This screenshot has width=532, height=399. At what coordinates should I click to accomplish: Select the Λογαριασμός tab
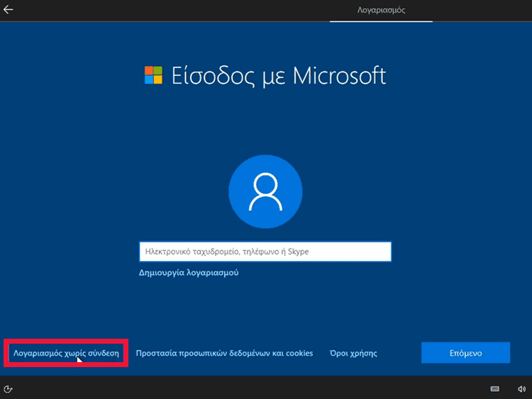coord(381,10)
